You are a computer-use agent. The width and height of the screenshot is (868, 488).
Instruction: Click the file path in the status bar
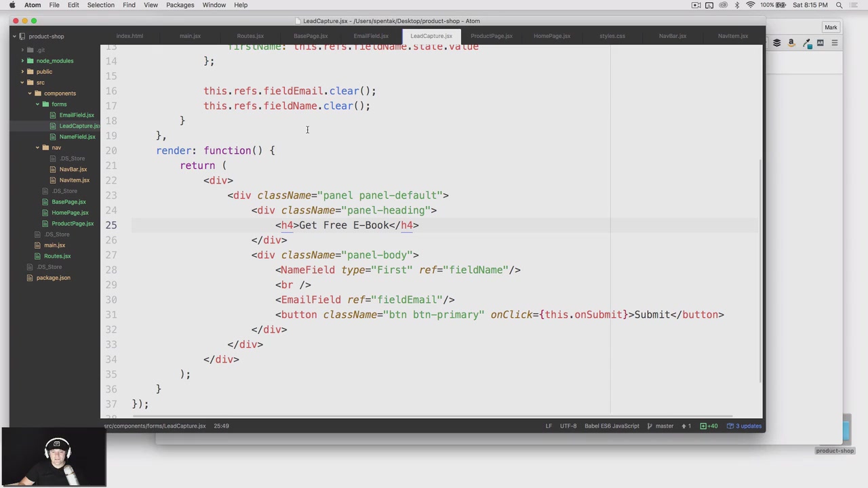pos(155,426)
